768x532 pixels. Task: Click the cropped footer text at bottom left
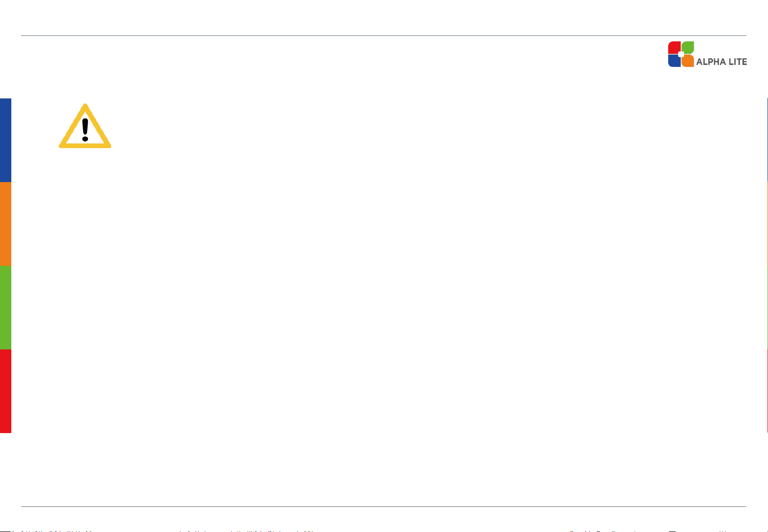(x=157, y=531)
